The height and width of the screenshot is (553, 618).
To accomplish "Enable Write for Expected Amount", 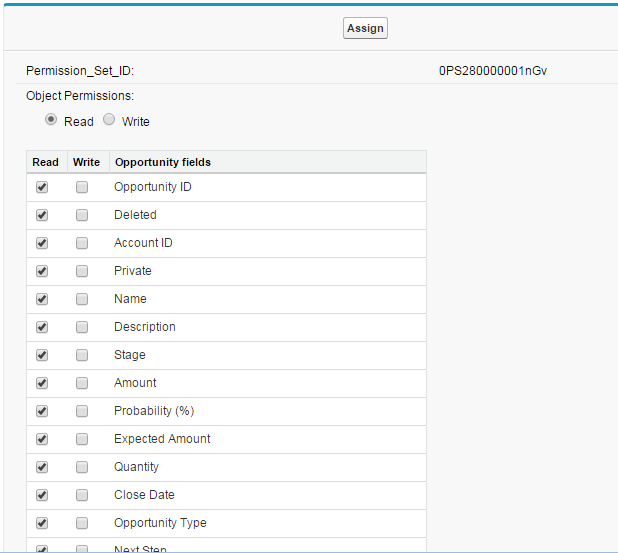I will pyautogui.click(x=82, y=439).
